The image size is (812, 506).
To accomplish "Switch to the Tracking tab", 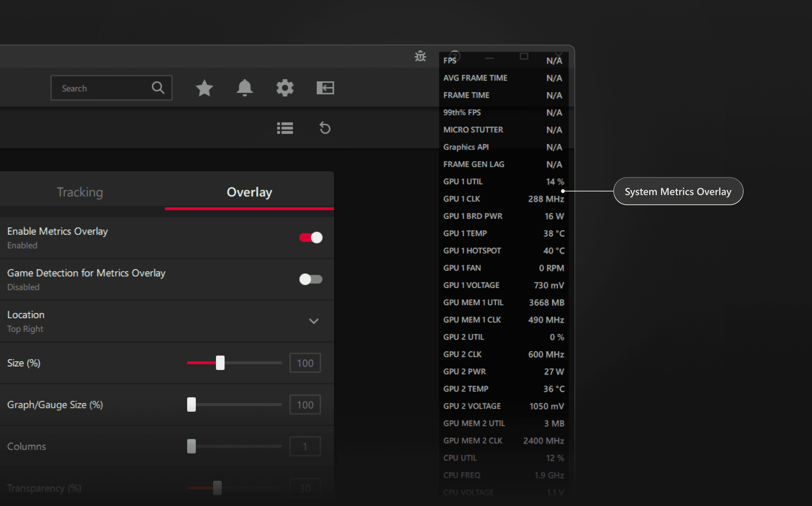I will 80,192.
